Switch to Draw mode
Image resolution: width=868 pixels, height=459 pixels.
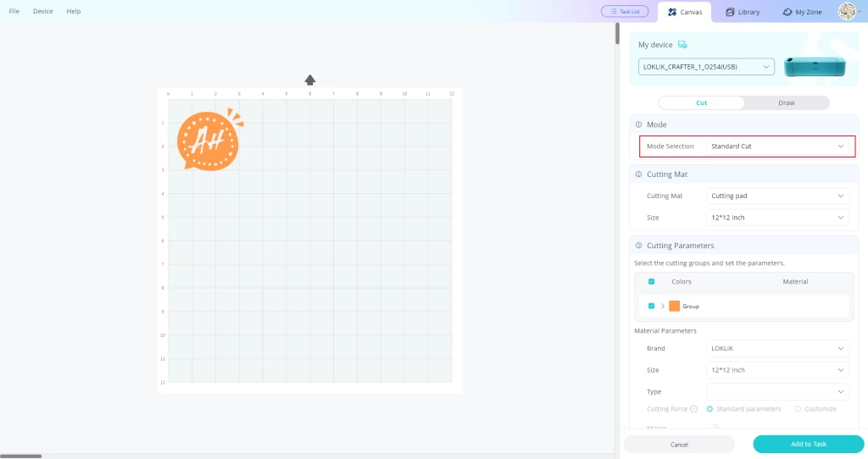pyautogui.click(x=786, y=102)
